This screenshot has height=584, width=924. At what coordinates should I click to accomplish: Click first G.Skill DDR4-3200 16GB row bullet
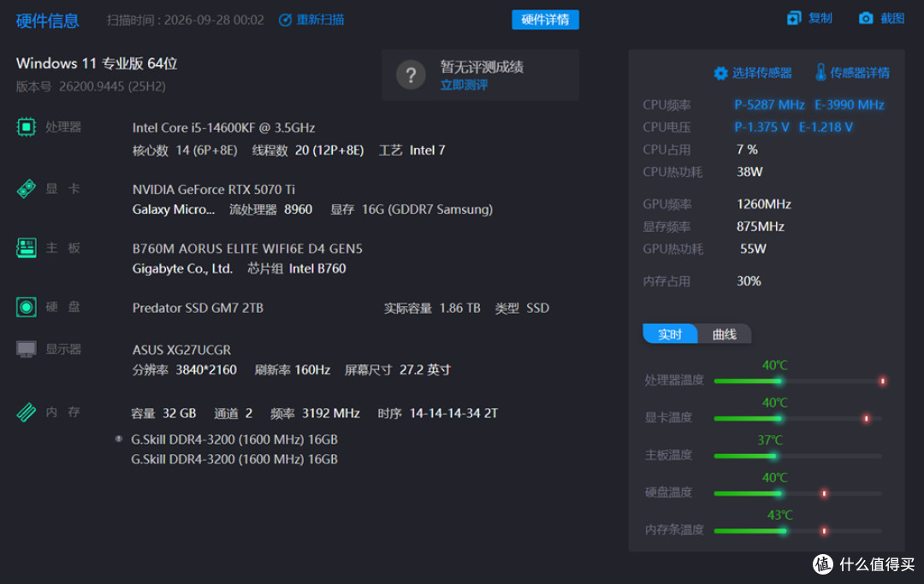coord(118,439)
